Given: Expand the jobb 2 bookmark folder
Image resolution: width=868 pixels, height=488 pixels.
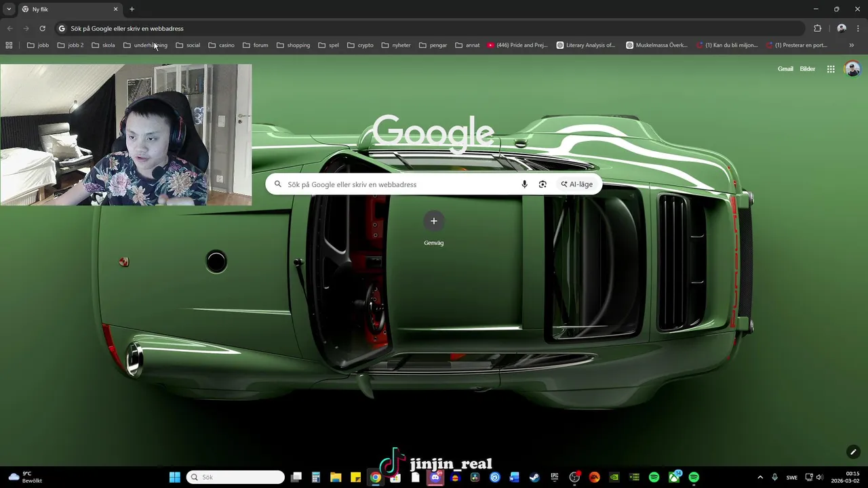Looking at the screenshot, I should point(71,45).
